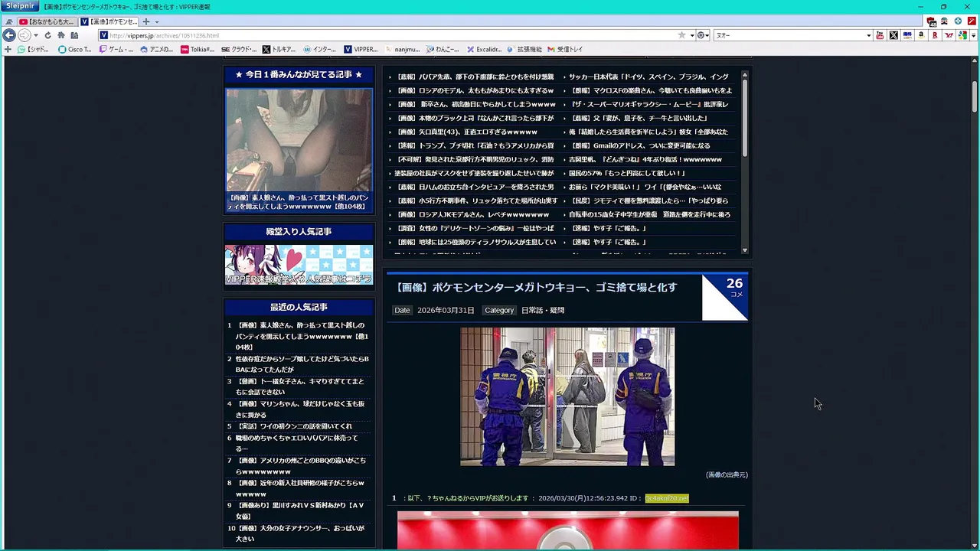The image size is (980, 551).
Task: Expand the search box history dropdown
Action: point(868,35)
